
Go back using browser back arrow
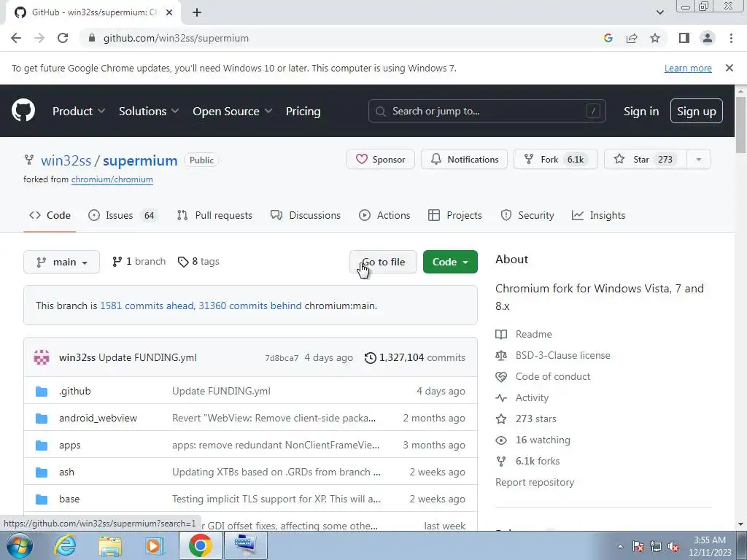16,38
